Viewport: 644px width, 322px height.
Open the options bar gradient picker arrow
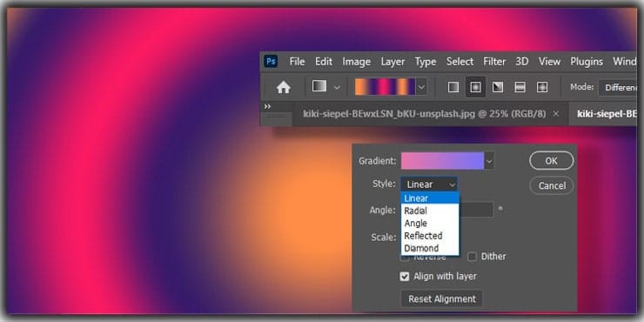coord(421,87)
